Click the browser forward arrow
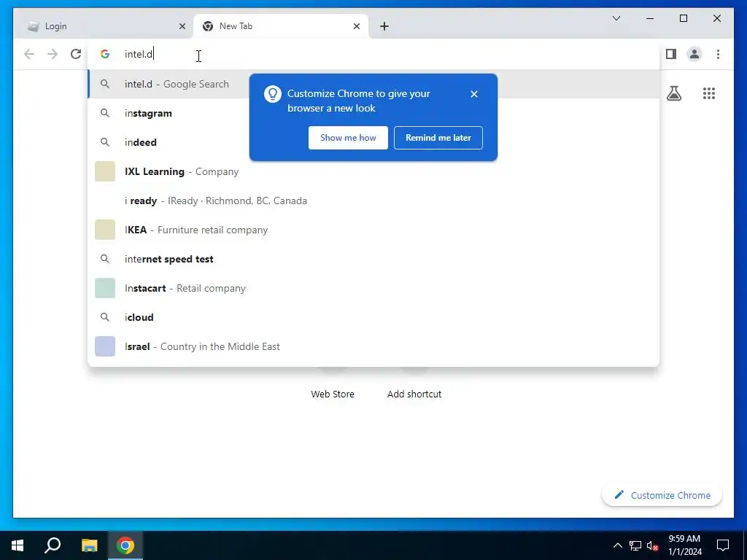747x560 pixels. point(53,54)
